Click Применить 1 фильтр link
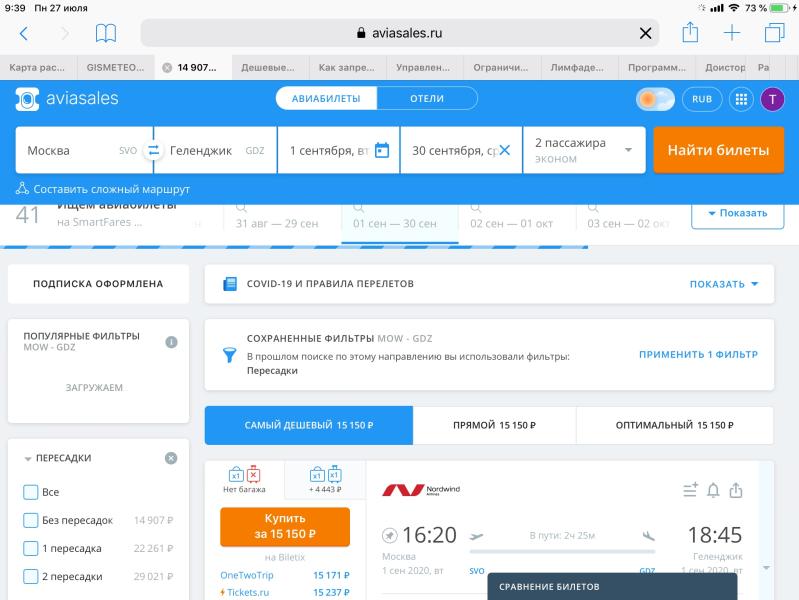This screenshot has width=799, height=600. point(698,355)
